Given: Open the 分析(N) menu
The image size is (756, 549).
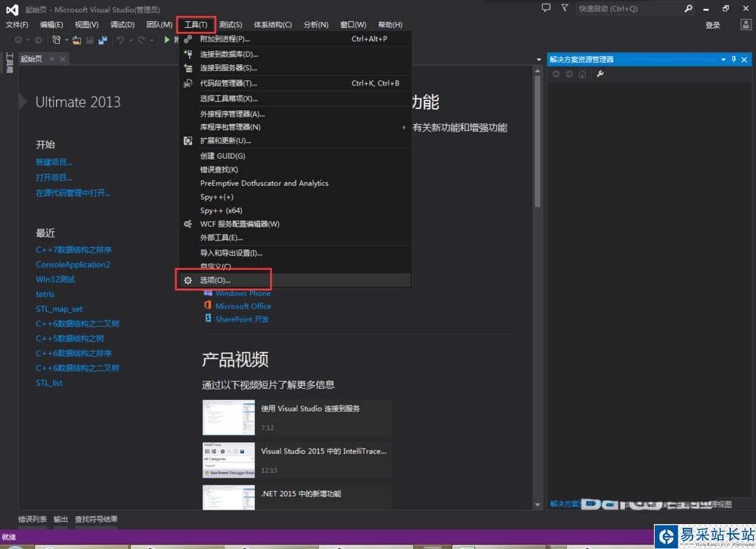Looking at the screenshot, I should (x=316, y=25).
